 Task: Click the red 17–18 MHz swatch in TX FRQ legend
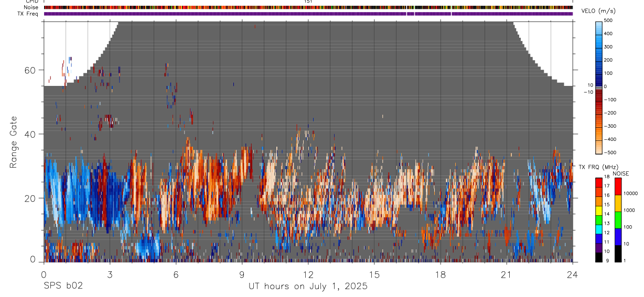(598, 182)
